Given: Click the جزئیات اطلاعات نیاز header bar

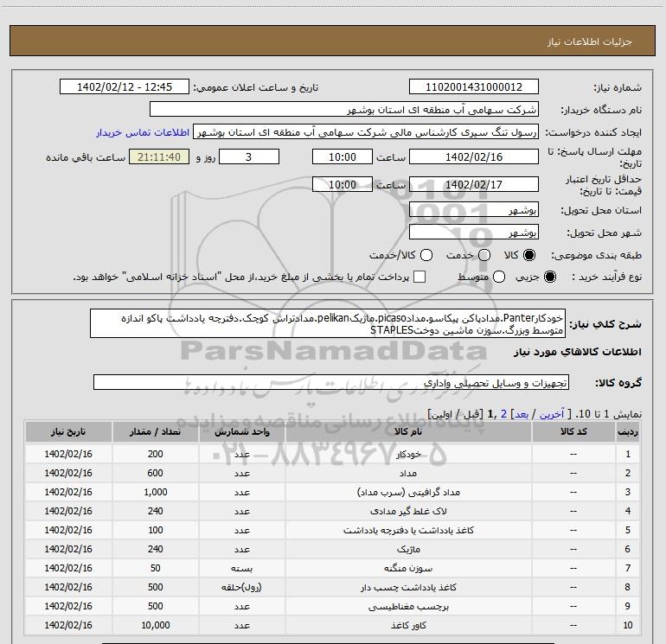Looking at the screenshot, I should [x=332, y=41].
